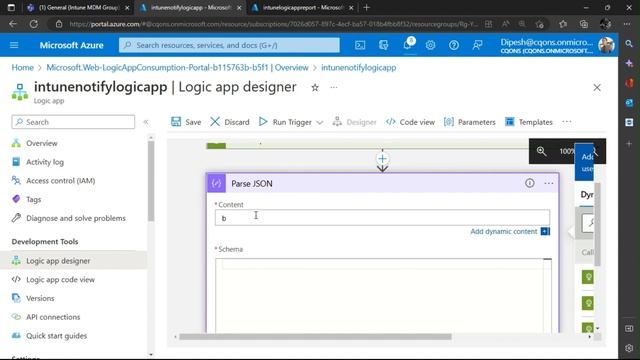Open Activity log in the left menu
This screenshot has height=360, width=640.
click(45, 162)
